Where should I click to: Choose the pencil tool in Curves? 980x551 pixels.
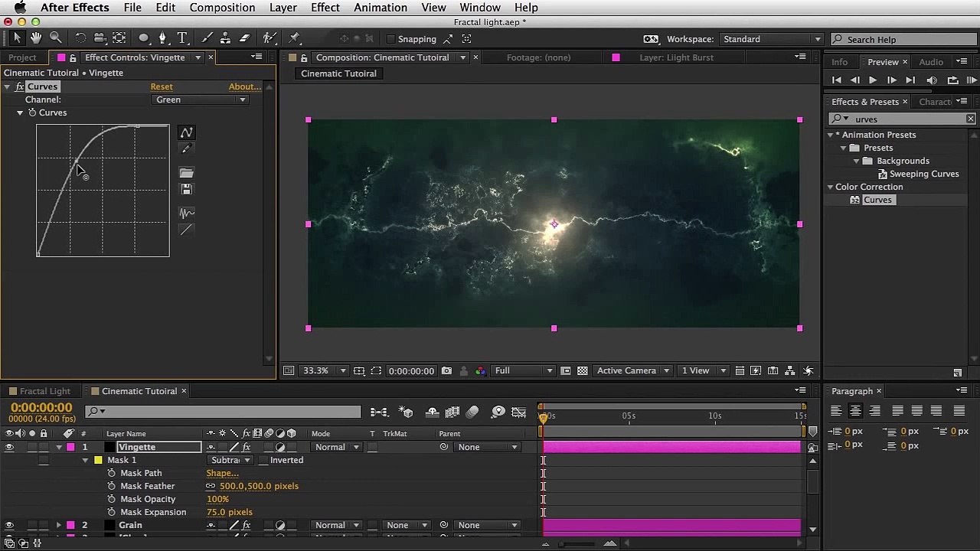click(186, 148)
